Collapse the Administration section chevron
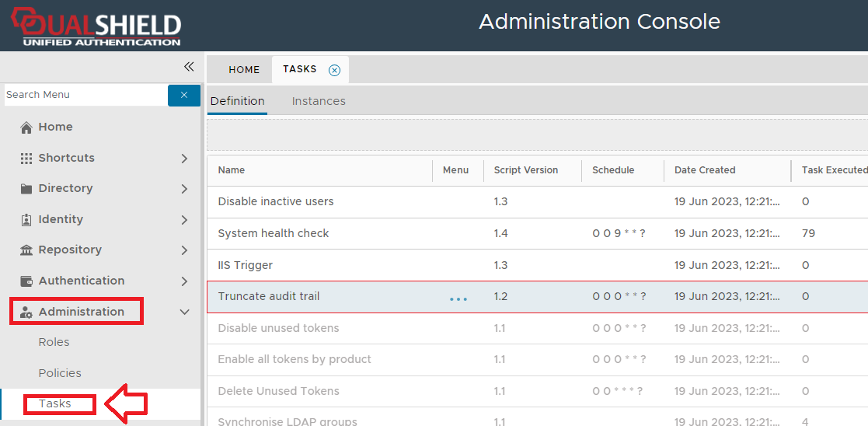This screenshot has height=426, width=868. (184, 313)
